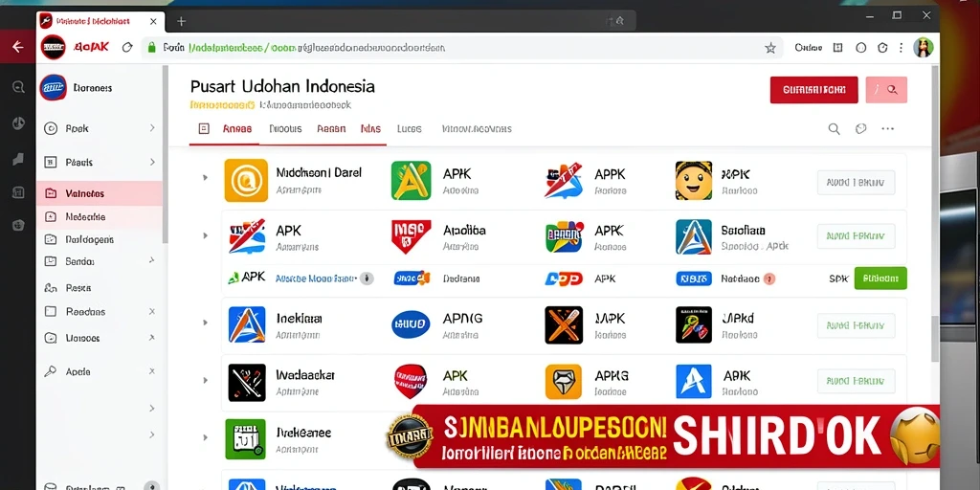The height and width of the screenshot is (490, 980).
Task: Expand the Paels sidebar chevron
Action: click(152, 162)
